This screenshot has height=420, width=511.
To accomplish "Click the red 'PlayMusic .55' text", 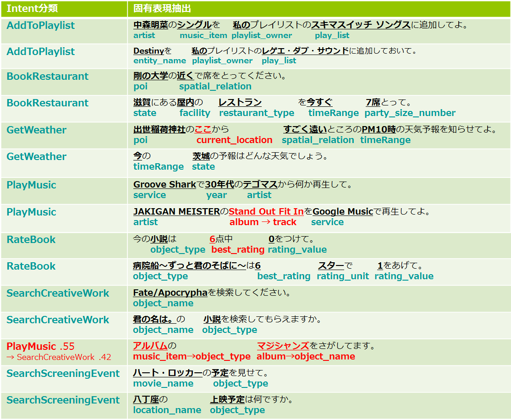I will 40,346.
